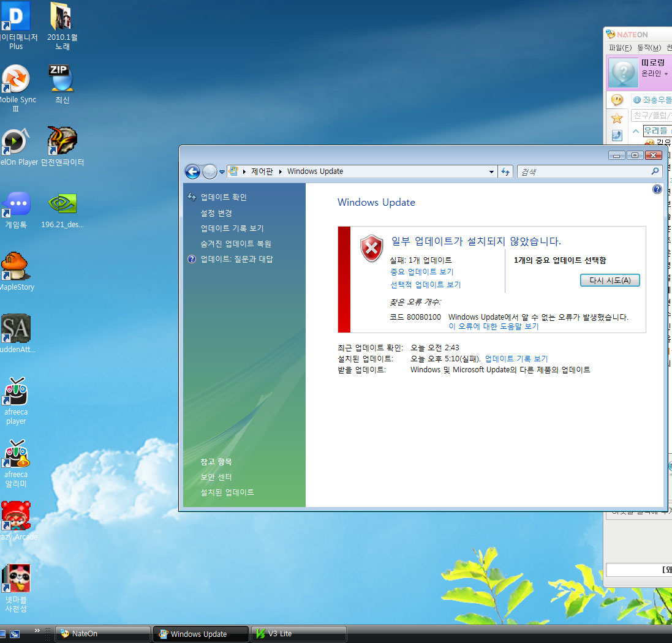Launch the SuddenAttack SA desktop icon

pos(17,334)
